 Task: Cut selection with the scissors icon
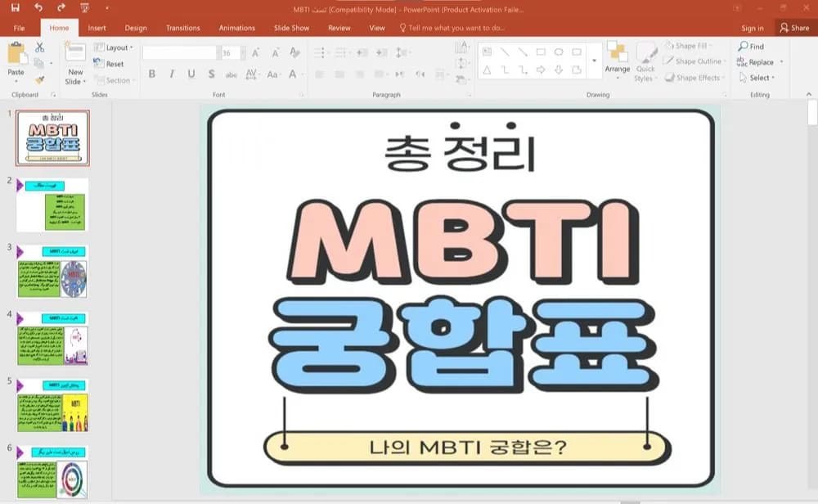click(x=39, y=47)
